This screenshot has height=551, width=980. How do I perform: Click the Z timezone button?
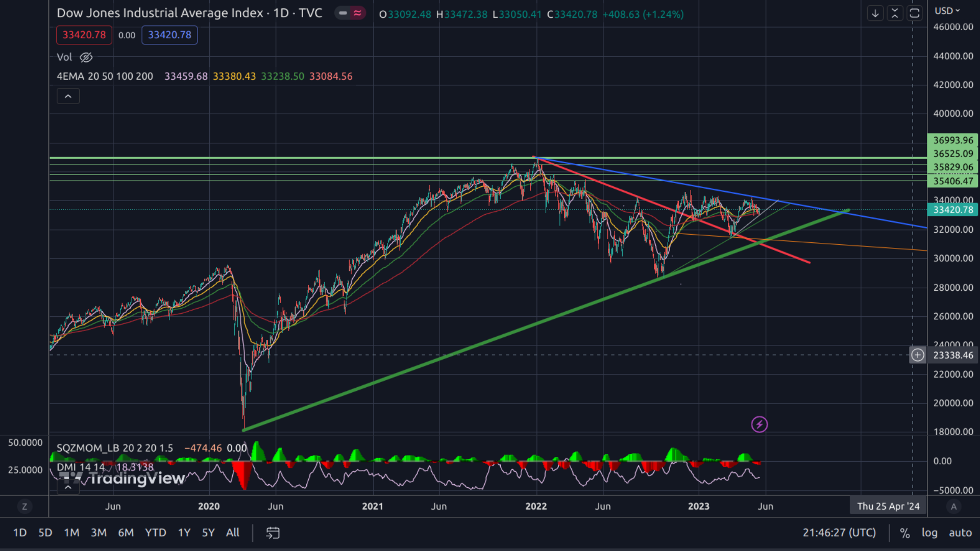point(24,507)
